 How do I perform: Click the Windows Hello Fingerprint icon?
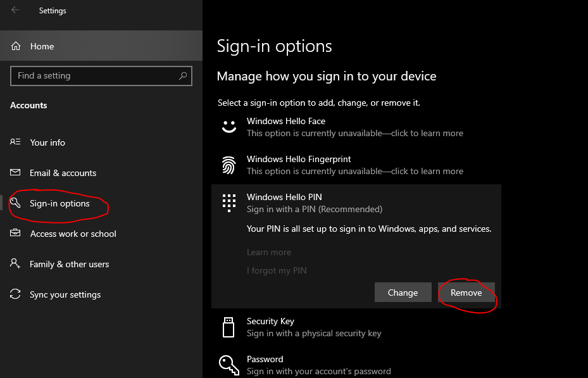228,165
